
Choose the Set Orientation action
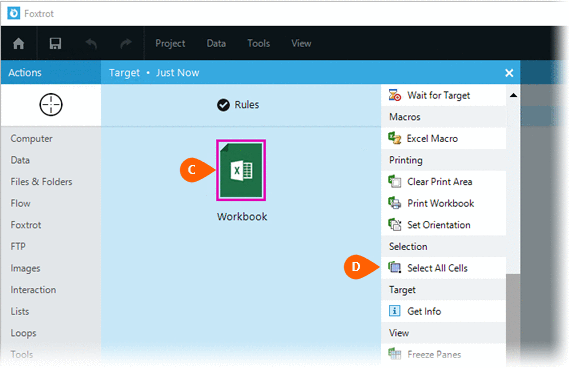443,225
